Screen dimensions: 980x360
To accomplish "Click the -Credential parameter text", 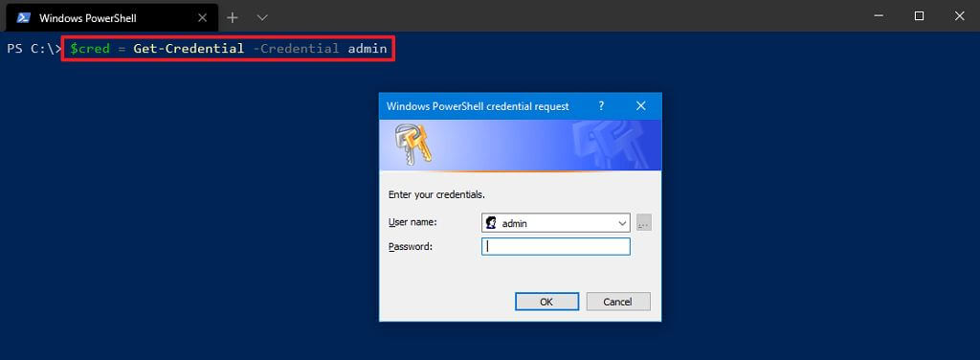I will (x=296, y=48).
